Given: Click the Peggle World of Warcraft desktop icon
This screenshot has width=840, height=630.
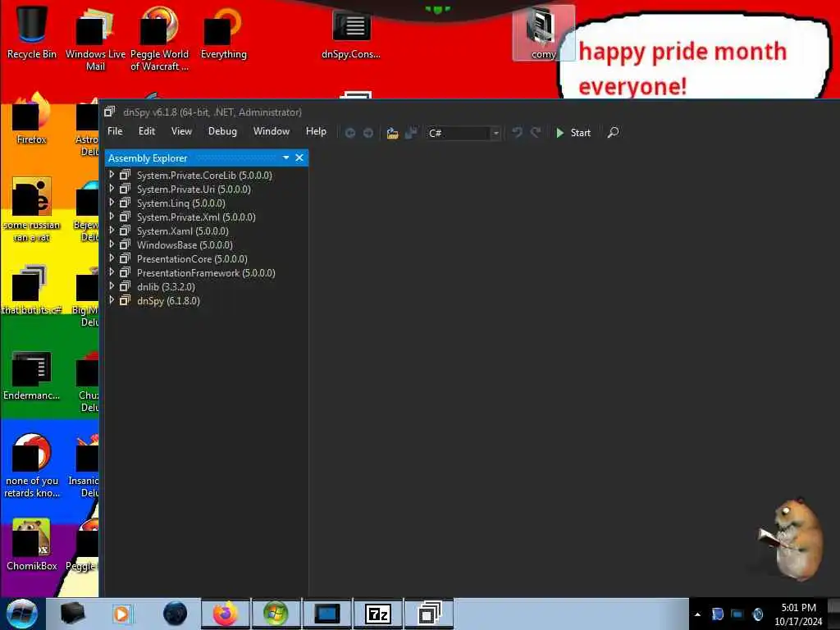Looking at the screenshot, I should tap(159, 39).
